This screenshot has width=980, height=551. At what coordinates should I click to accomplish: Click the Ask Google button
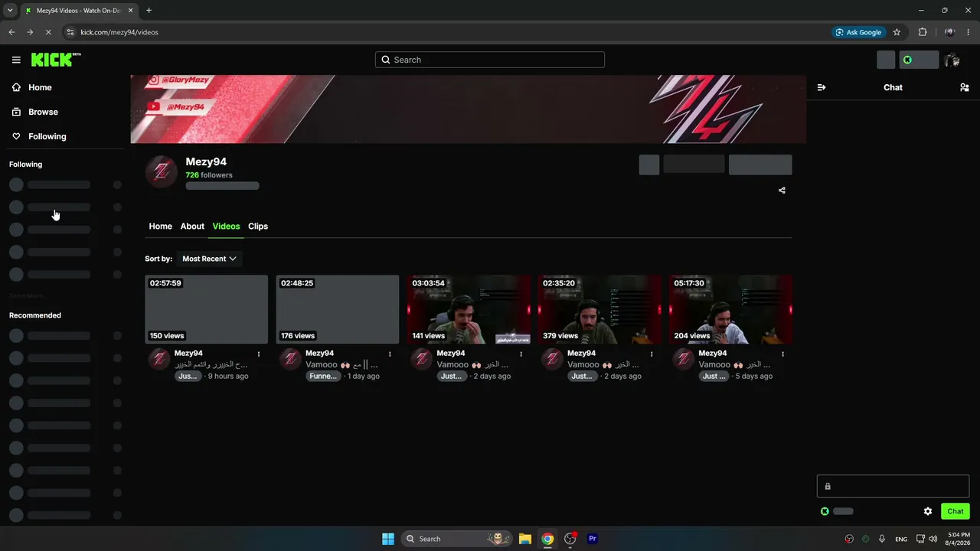[859, 32]
